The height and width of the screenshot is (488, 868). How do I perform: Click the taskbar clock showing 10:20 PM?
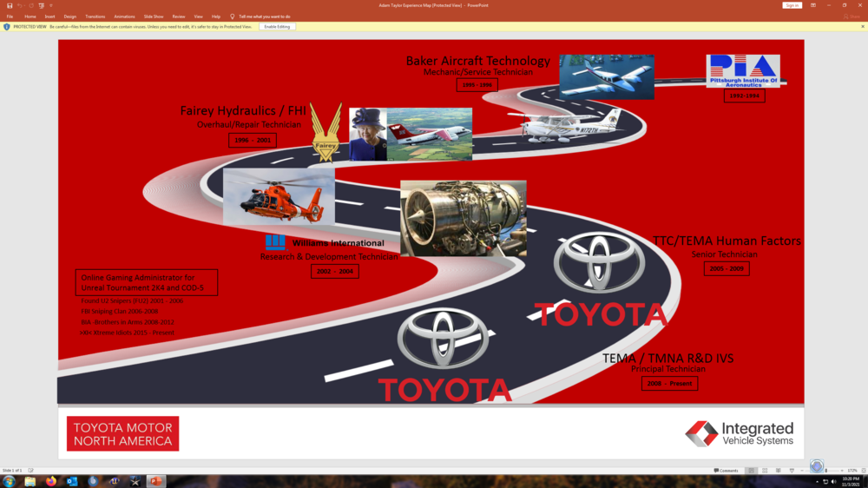tap(851, 481)
